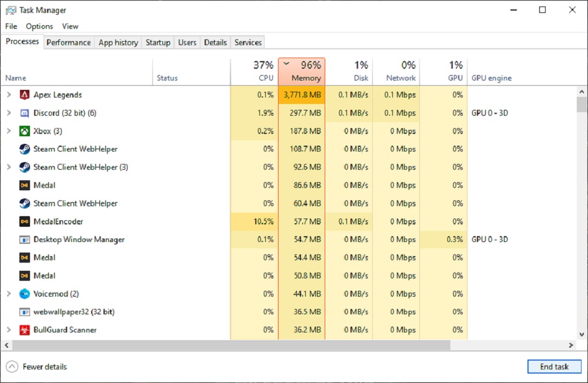Switch to the Performance tab
The image size is (588, 383).
click(x=69, y=42)
